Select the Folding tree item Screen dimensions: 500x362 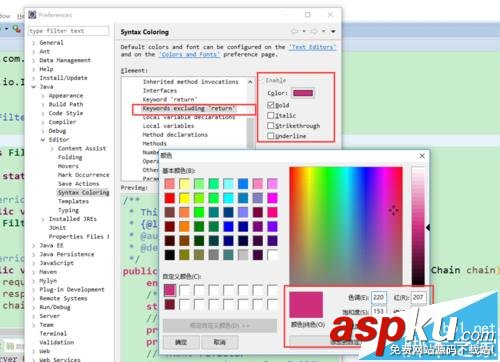pyautogui.click(x=70, y=157)
